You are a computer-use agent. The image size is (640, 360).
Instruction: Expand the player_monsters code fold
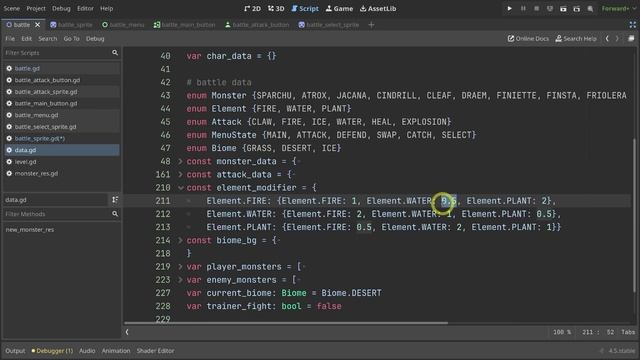click(180, 267)
